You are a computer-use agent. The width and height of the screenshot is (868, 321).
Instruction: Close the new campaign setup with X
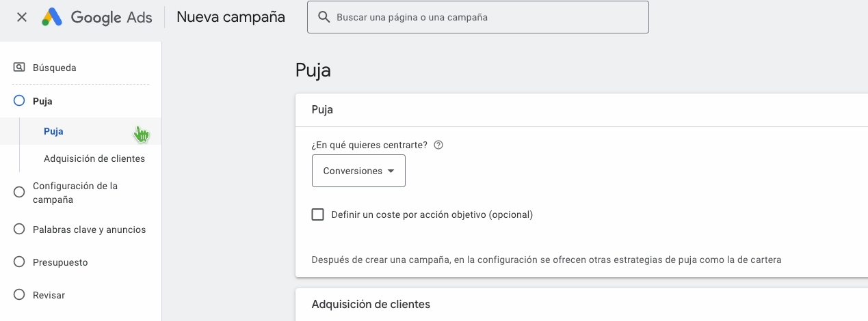tap(22, 17)
